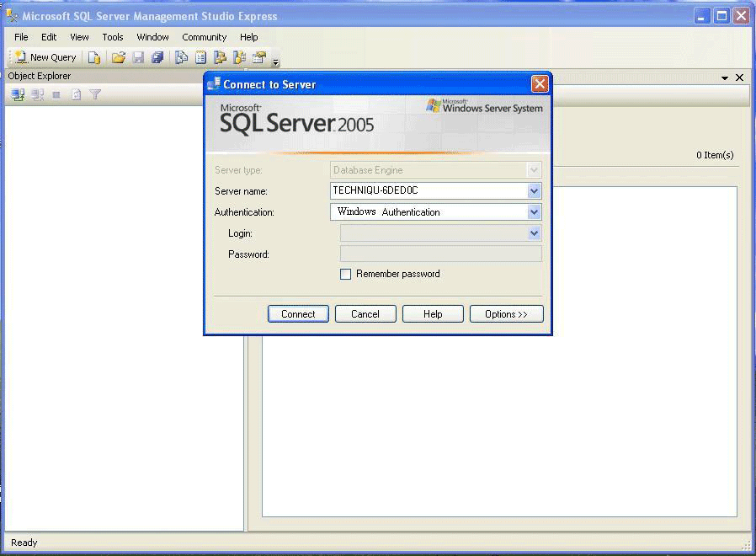Click the Filter funnel icon in Object Explorer
Viewport: 756px width, 556px height.
pos(95,95)
